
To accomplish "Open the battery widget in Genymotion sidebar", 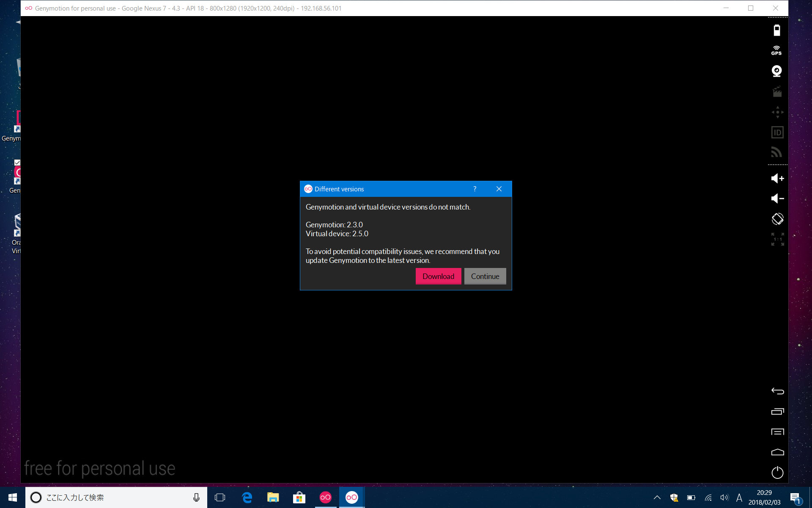I will [x=777, y=30].
